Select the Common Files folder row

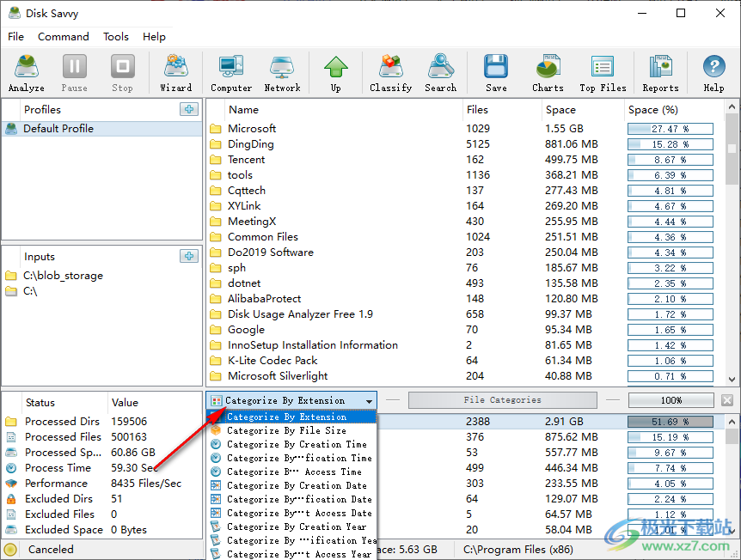pos(465,236)
